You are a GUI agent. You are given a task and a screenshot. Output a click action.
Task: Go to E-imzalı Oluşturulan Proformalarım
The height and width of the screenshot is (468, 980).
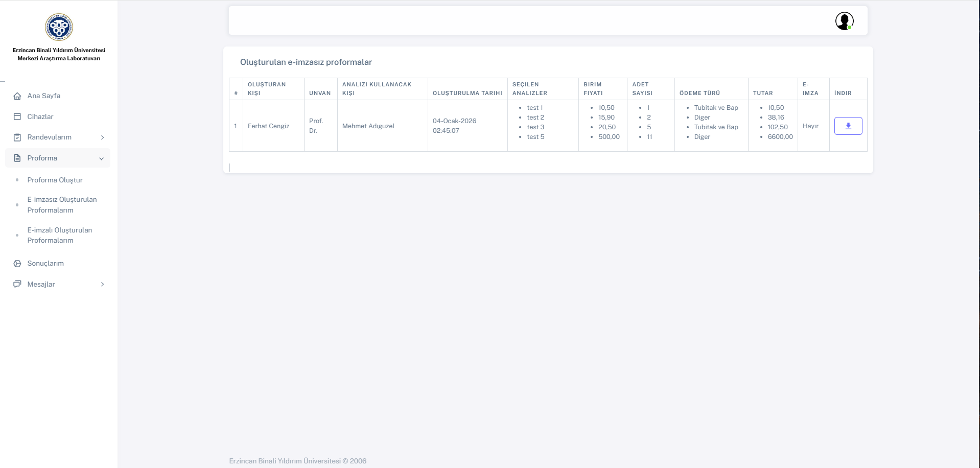[59, 235]
